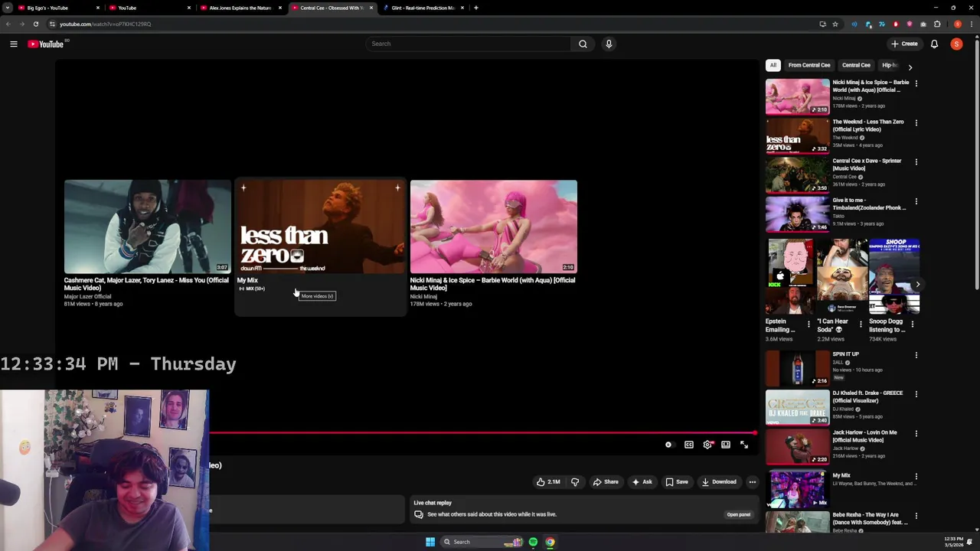
Task: Select the Central Cee filter chip
Action: click(x=856, y=65)
